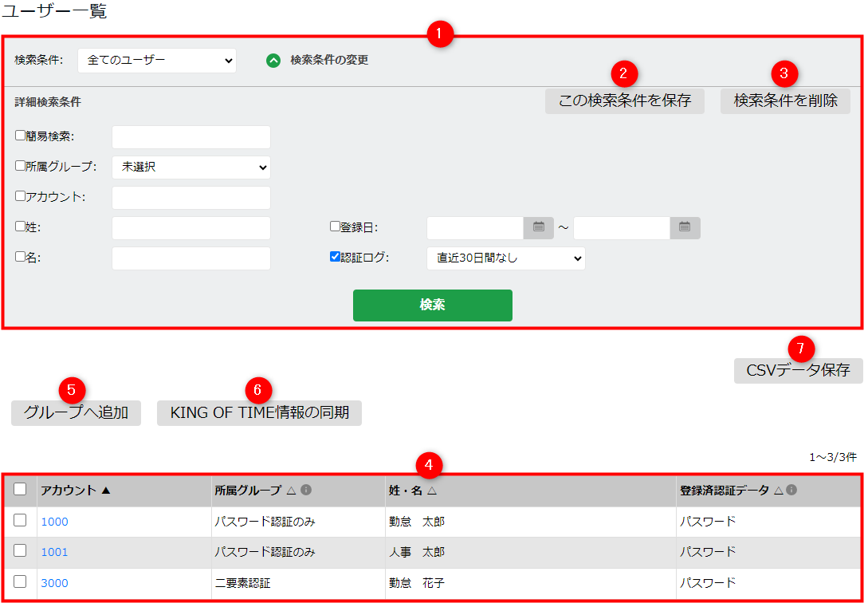Enable the アカウント filter checkbox
The width and height of the screenshot is (868, 603).
[x=20, y=196]
